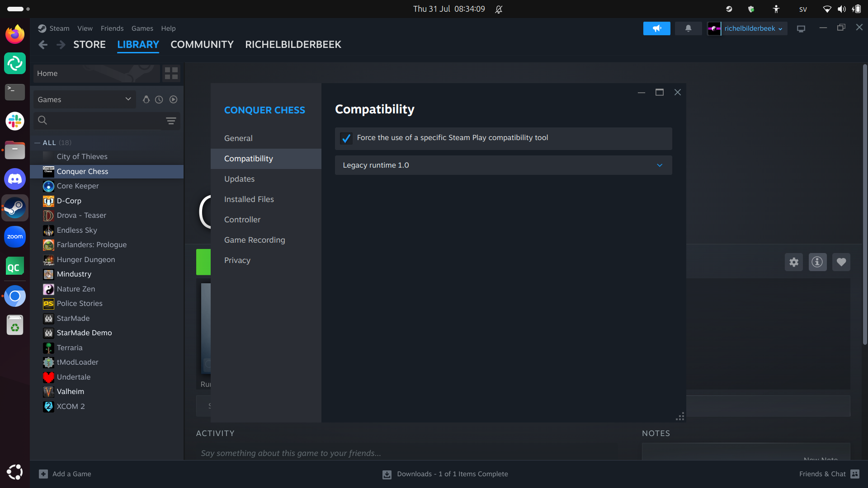Viewport: 868px width, 488px height.
Task: Toggle Force Steam Play compatibility tool checkbox
Action: [346, 138]
